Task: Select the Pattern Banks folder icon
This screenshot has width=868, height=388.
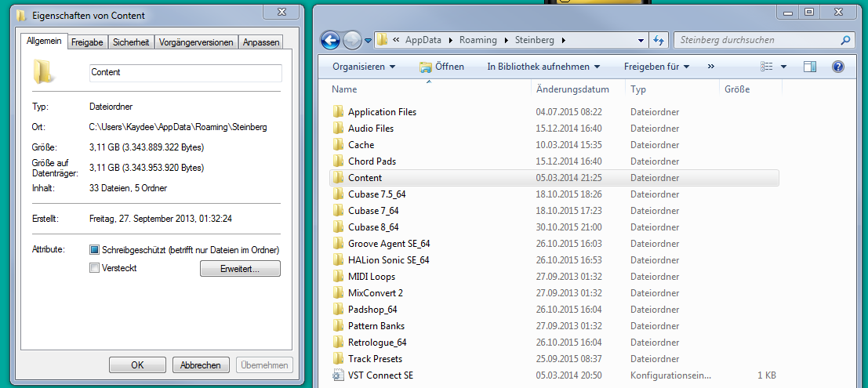Action: [x=338, y=326]
